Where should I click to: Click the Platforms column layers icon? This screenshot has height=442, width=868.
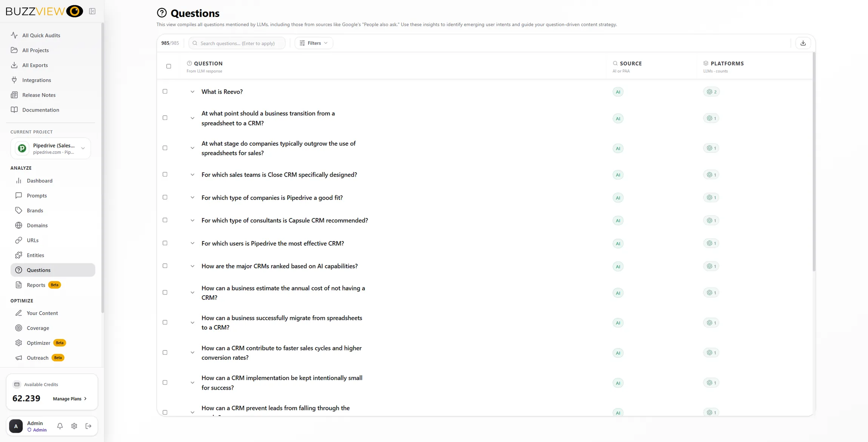(x=706, y=63)
